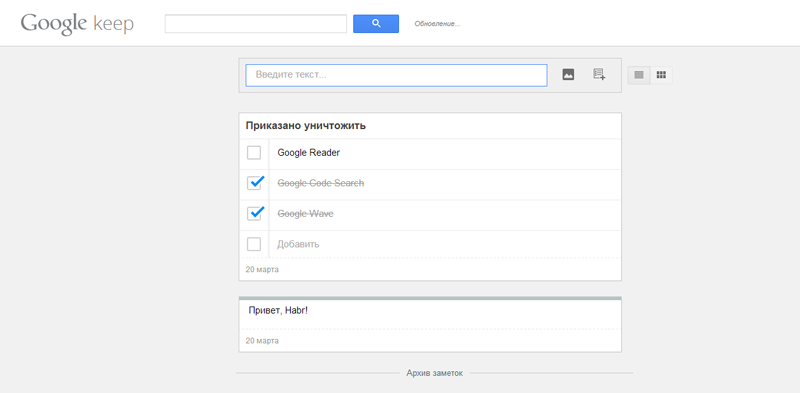Click the Архив заметок section label
The image size is (800, 393).
pyautogui.click(x=435, y=373)
